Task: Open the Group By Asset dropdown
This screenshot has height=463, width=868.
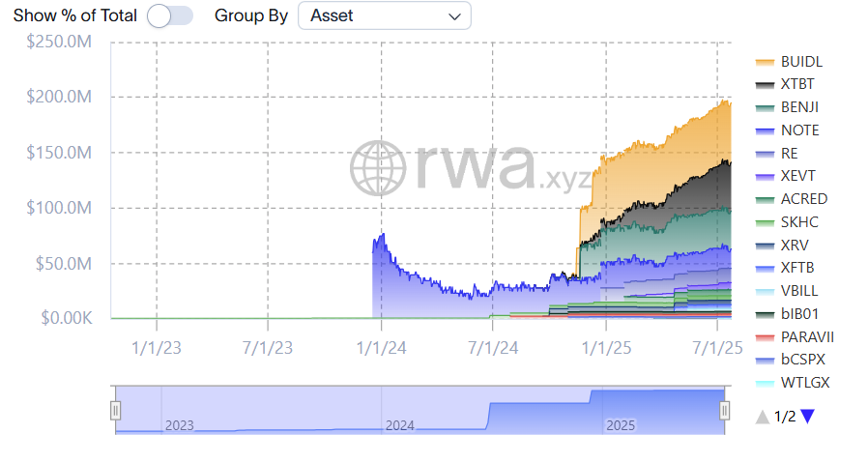Action: pyautogui.click(x=384, y=15)
